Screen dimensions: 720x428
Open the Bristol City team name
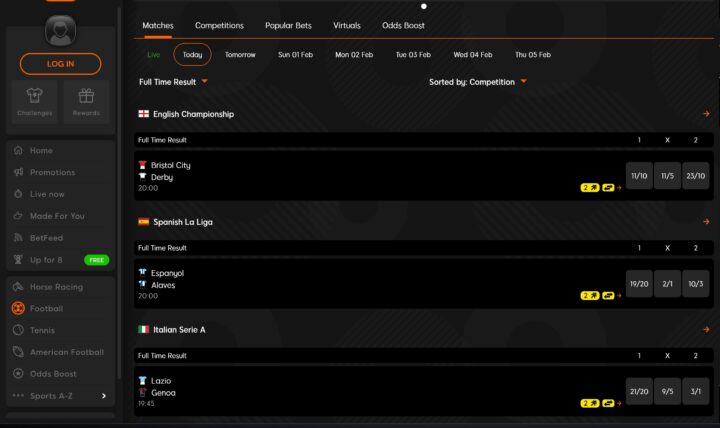pos(170,165)
